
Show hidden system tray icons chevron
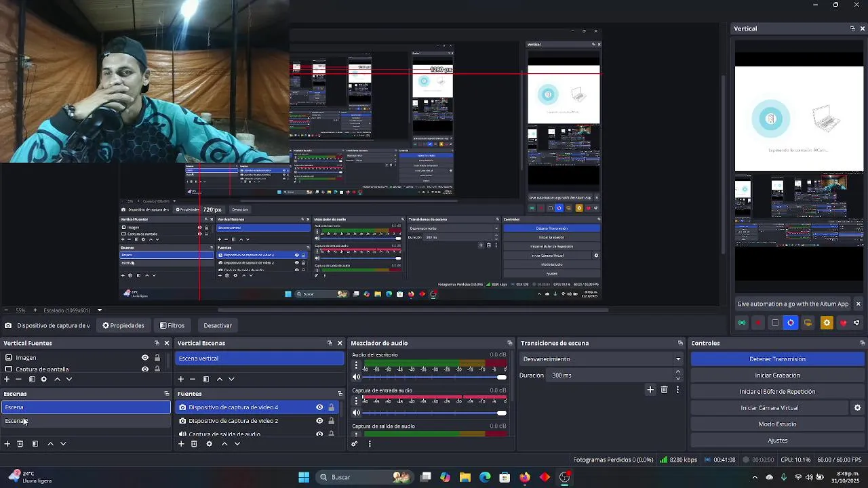point(755,477)
